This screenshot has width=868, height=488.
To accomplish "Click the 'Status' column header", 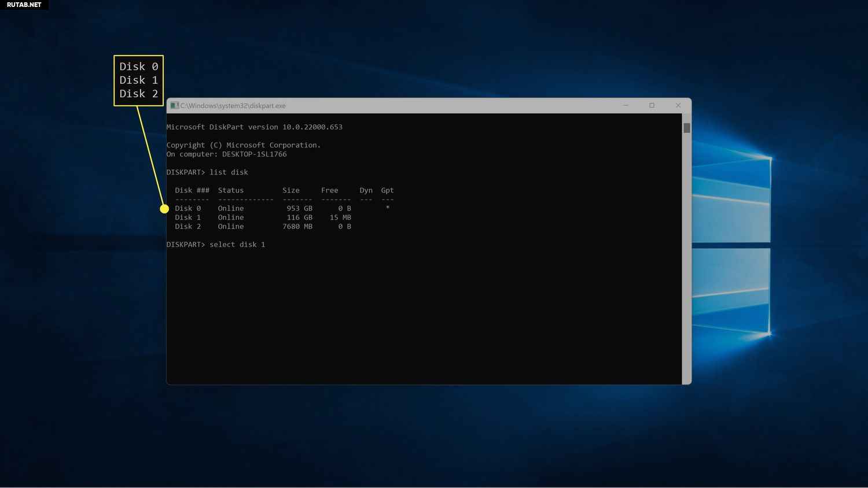I will click(x=231, y=190).
